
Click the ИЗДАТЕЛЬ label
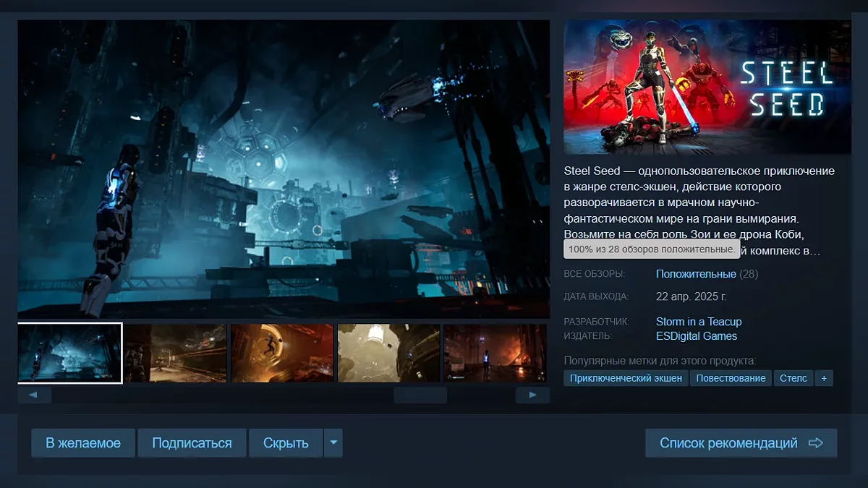point(587,336)
